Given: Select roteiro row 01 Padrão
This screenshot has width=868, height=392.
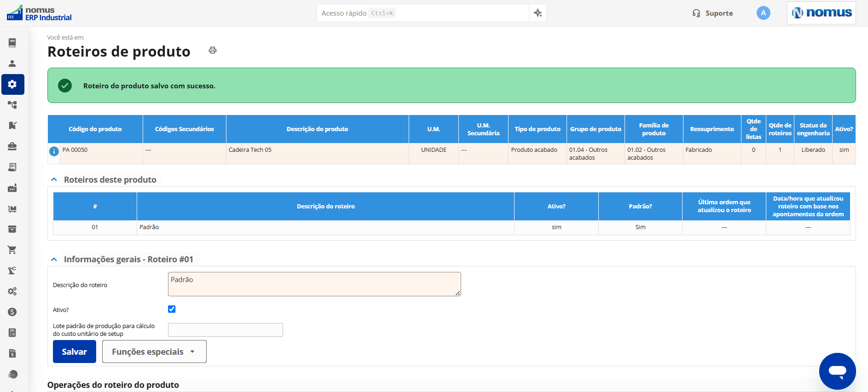Looking at the screenshot, I should pyautogui.click(x=451, y=227).
